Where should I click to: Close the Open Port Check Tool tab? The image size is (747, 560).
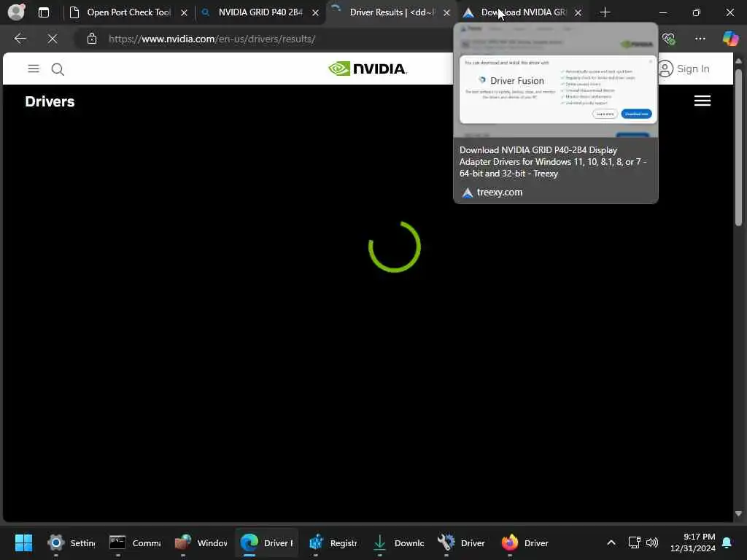(x=184, y=13)
